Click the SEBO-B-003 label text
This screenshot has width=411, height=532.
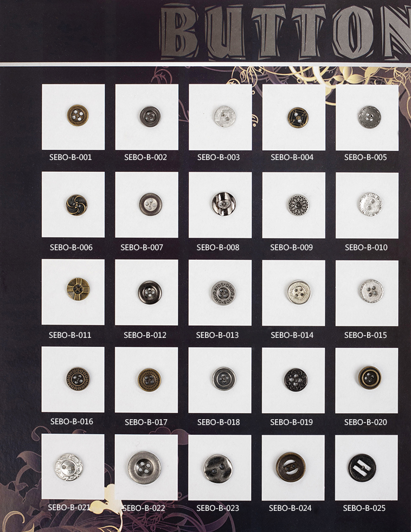219,157
